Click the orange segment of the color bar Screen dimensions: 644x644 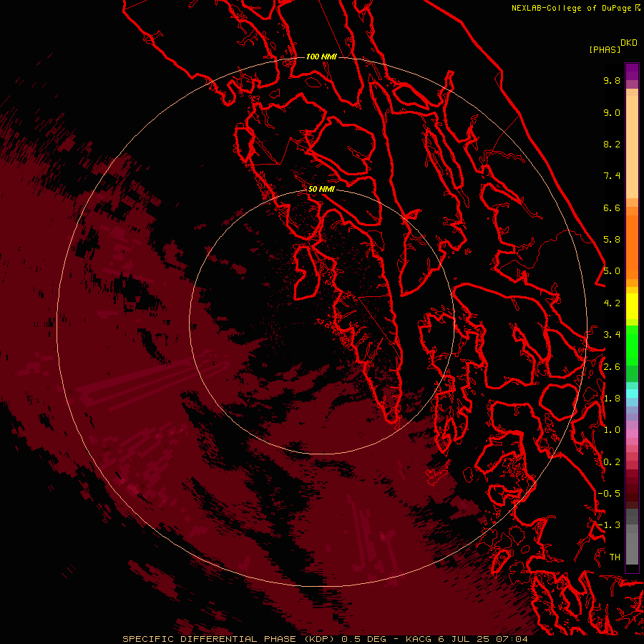[632, 246]
